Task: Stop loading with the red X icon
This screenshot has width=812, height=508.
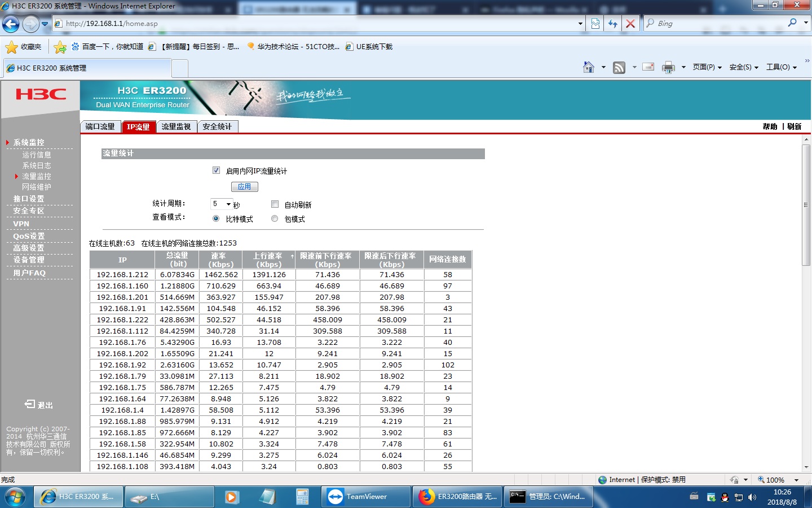Action: 630,24
